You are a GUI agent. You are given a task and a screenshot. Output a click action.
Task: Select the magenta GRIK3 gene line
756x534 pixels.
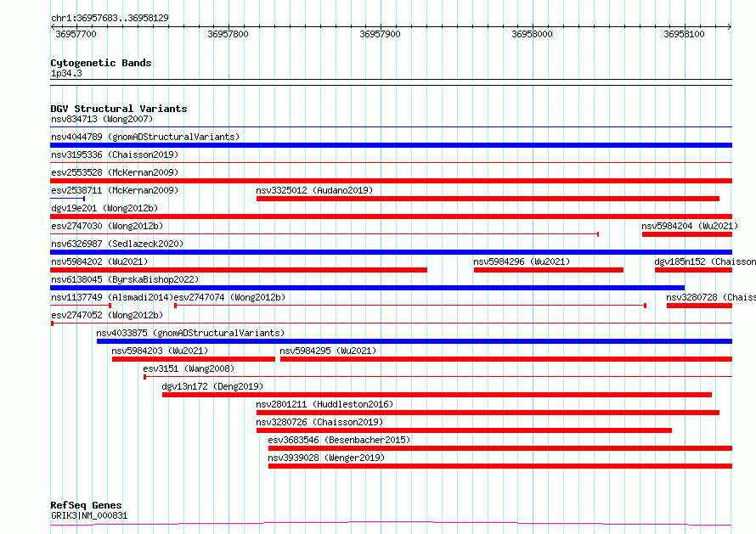tap(391, 524)
